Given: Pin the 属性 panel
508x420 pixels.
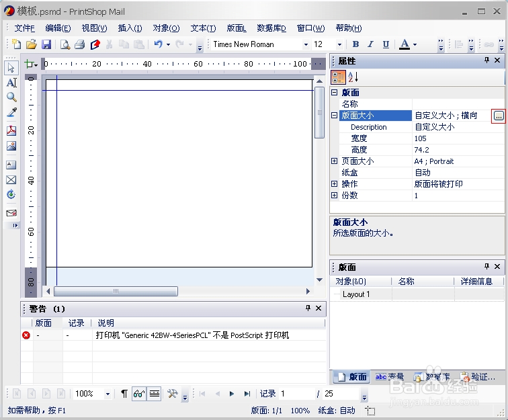Looking at the screenshot, I should tap(486, 60).
